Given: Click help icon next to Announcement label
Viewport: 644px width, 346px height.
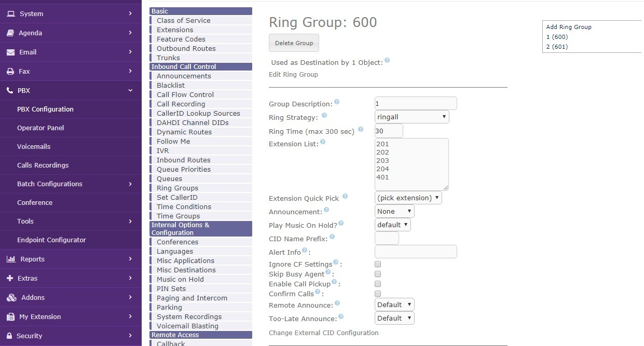Looking at the screenshot, I should point(326,210).
